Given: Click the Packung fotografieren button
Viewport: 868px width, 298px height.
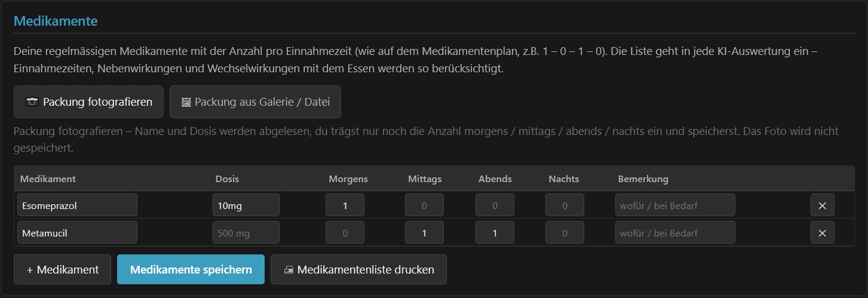Looking at the screenshot, I should click(x=88, y=102).
